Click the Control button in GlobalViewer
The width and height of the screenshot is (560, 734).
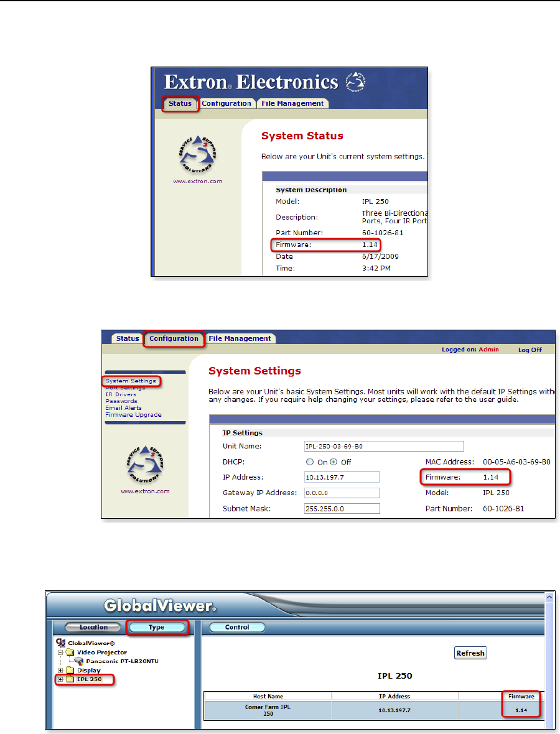coord(237,627)
